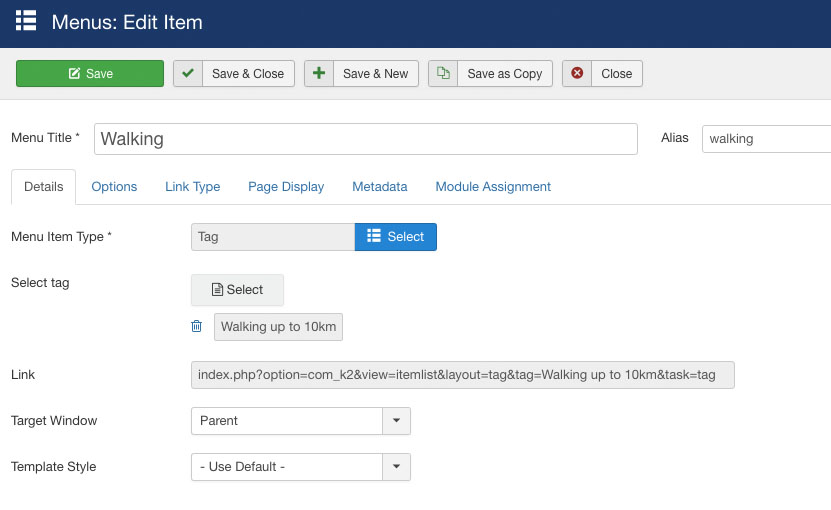Click the Save & New button
Image resolution: width=831 pixels, height=510 pixels.
(x=361, y=73)
